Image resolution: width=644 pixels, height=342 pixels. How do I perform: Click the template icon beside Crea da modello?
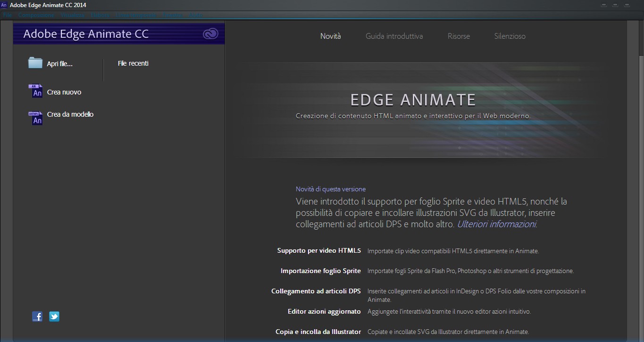click(35, 118)
